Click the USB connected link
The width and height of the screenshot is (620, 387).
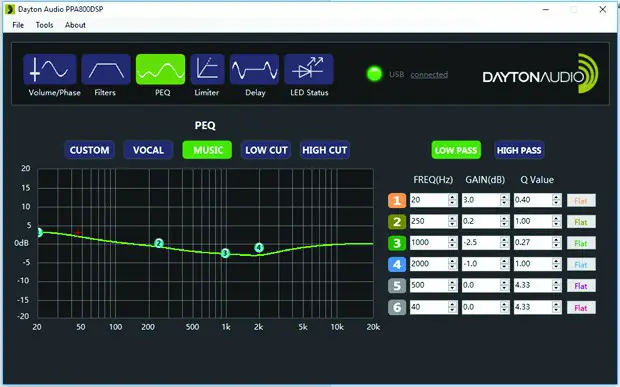tap(429, 74)
